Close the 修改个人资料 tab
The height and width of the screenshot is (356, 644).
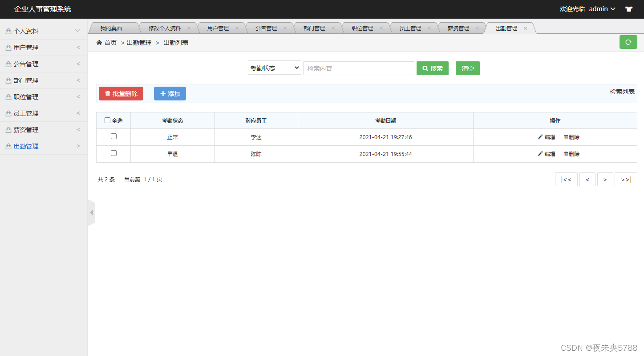point(189,28)
